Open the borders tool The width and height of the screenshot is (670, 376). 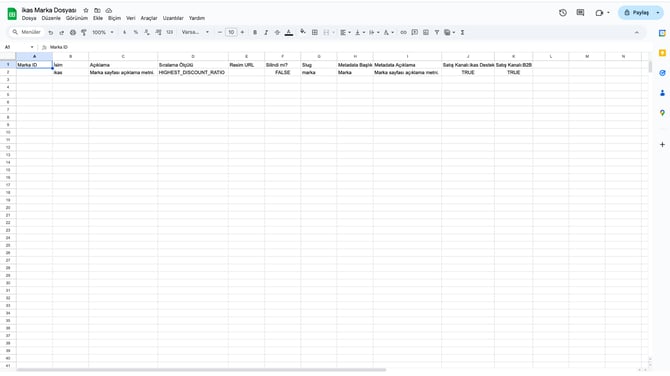(314, 32)
